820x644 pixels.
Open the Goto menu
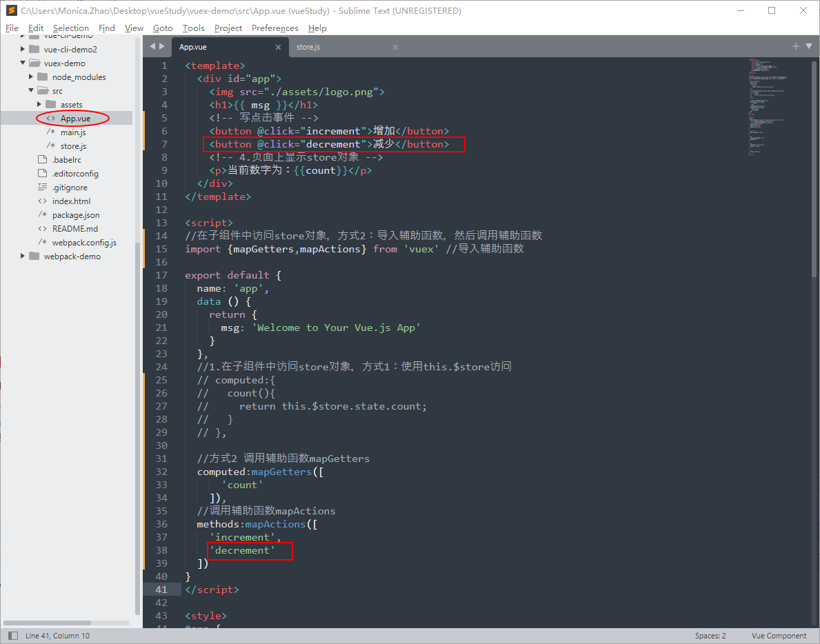point(163,28)
